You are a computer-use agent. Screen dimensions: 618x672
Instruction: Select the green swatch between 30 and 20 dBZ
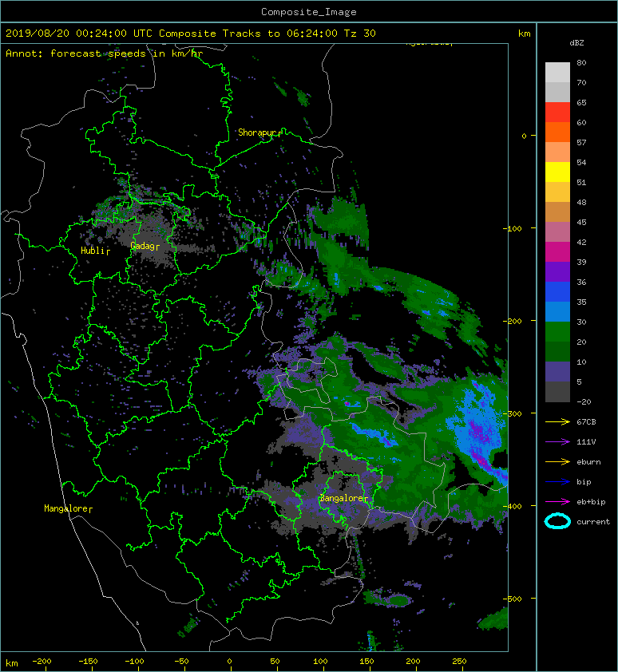557,332
